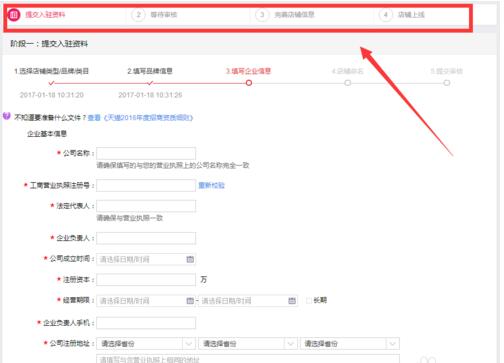Screen dimensions: 504x363
Task: Select sub-step 3.填写企业信息
Action: 249,71
